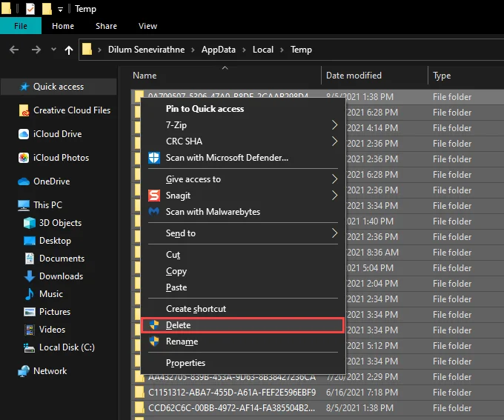The image size is (504, 420).
Task: Sort by Date modified column header
Action: (354, 76)
